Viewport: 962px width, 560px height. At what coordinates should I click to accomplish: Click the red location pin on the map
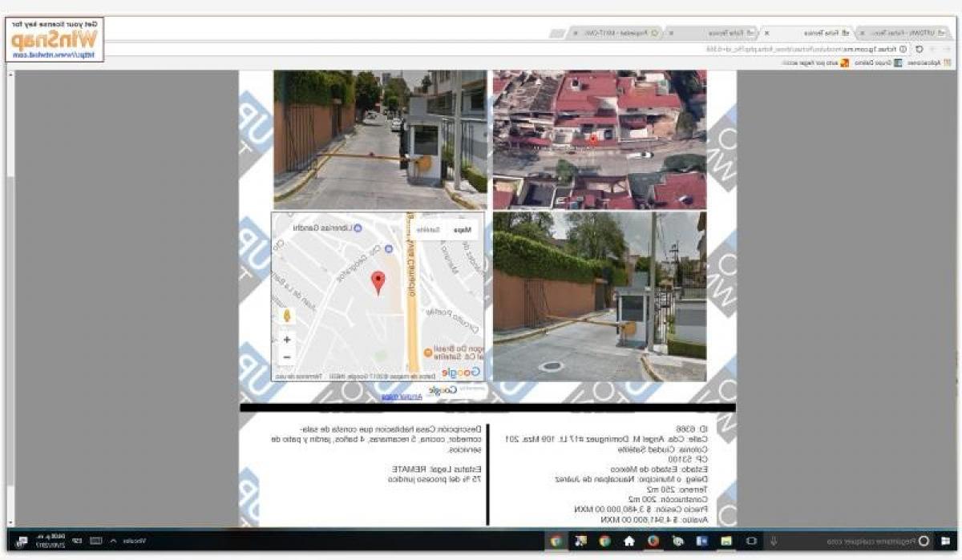pyautogui.click(x=378, y=281)
